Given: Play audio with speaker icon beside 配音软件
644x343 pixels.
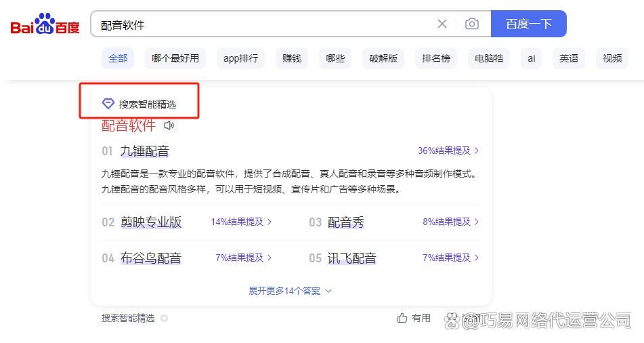Looking at the screenshot, I should (x=169, y=125).
